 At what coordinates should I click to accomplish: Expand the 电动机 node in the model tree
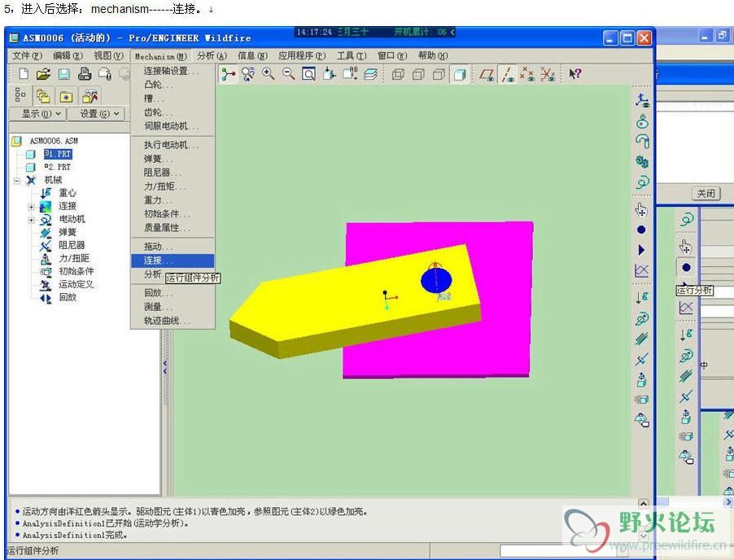coord(31,220)
